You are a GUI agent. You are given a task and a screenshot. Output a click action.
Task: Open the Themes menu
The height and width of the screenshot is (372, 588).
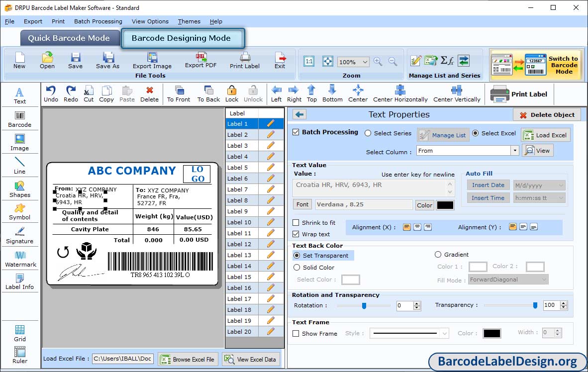tap(189, 21)
